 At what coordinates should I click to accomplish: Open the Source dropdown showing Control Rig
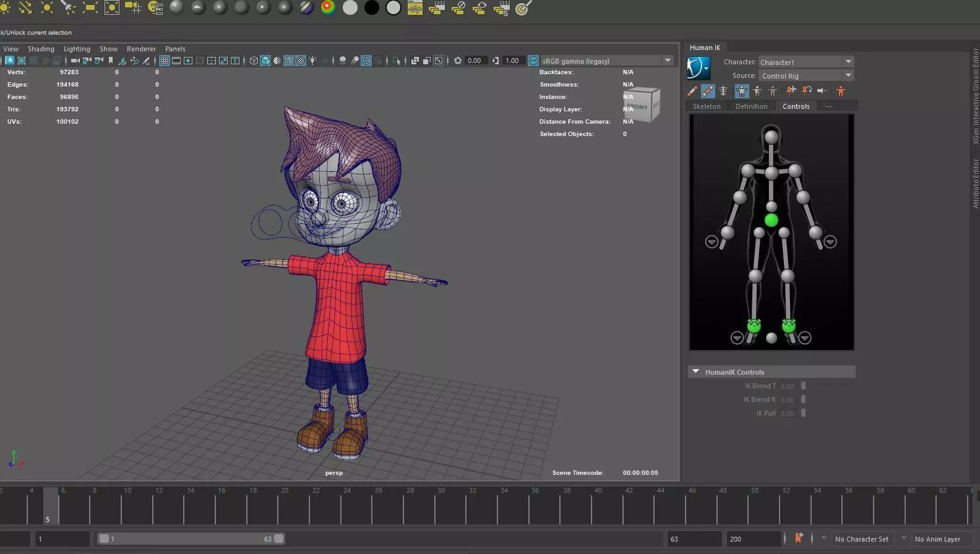806,75
